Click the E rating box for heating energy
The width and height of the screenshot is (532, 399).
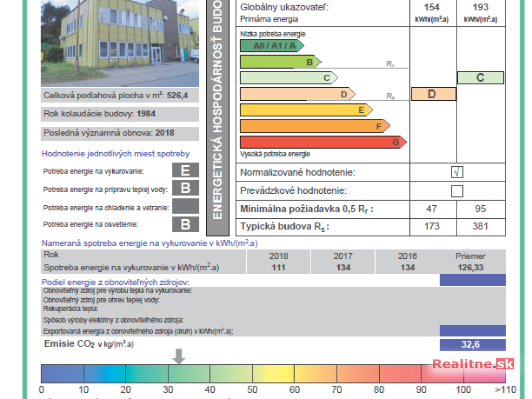185,170
